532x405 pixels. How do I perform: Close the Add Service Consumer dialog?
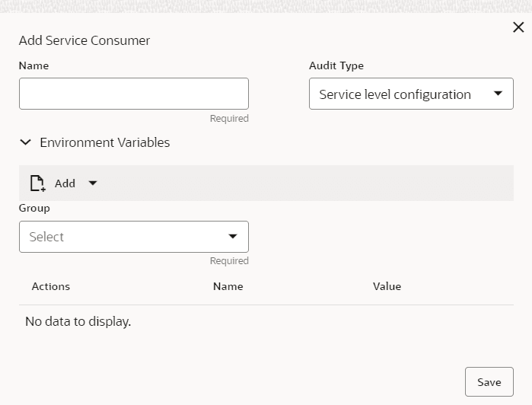518,27
